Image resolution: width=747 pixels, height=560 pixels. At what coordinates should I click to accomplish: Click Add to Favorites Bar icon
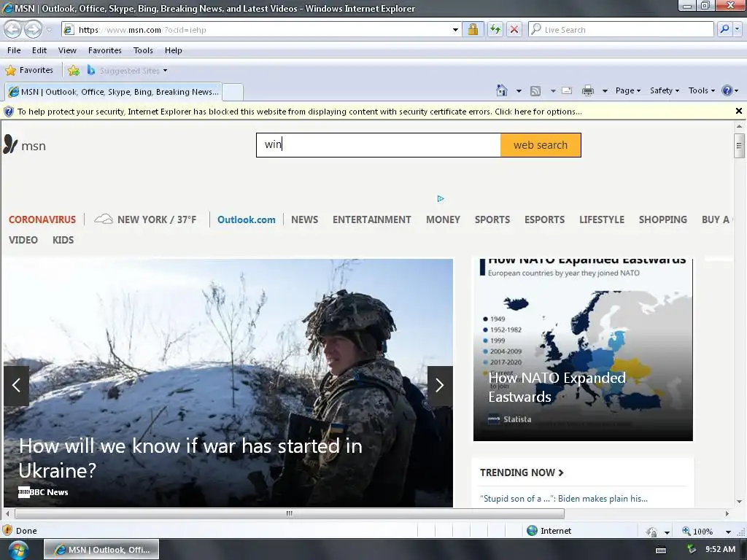coord(74,71)
